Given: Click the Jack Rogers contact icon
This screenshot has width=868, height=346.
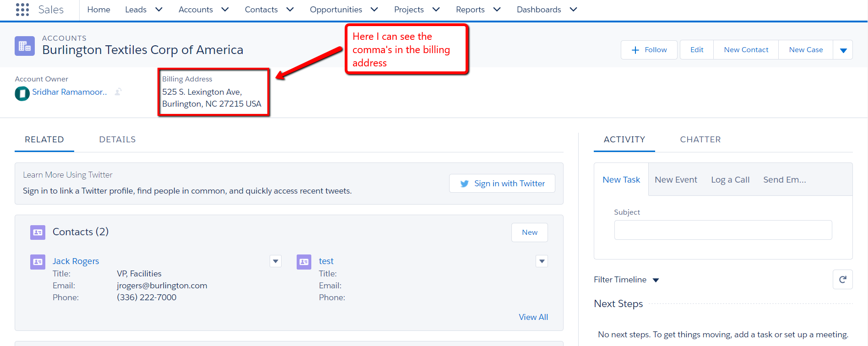Looking at the screenshot, I should 38,262.
